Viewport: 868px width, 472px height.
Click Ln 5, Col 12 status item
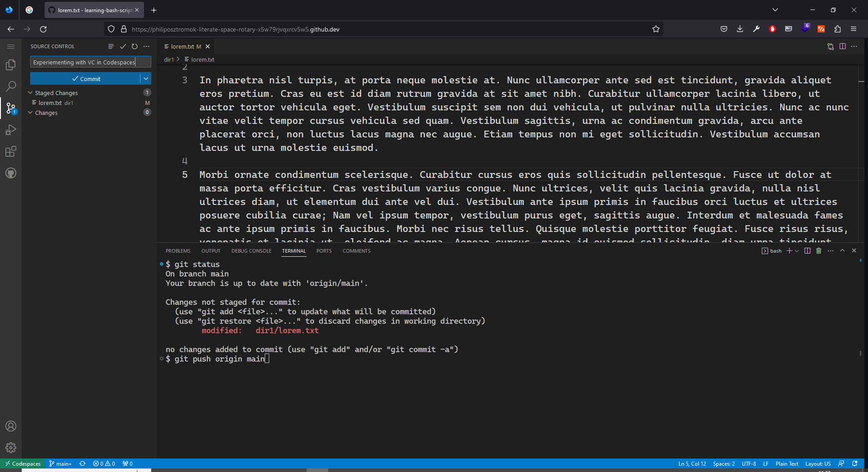(x=692, y=463)
